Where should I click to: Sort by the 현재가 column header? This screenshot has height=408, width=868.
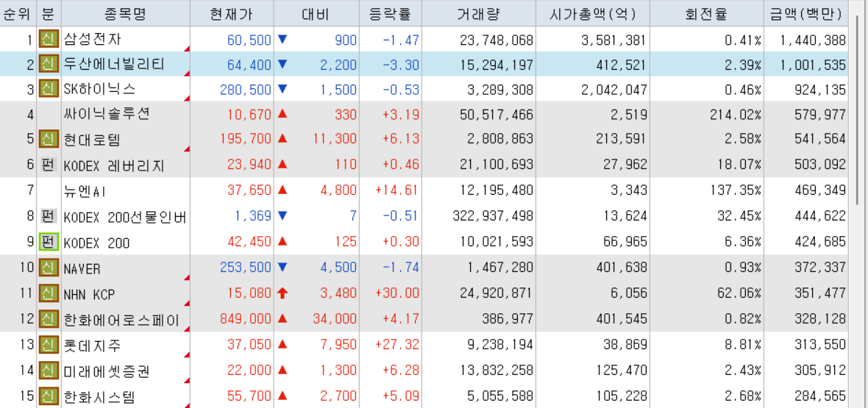click(x=232, y=14)
